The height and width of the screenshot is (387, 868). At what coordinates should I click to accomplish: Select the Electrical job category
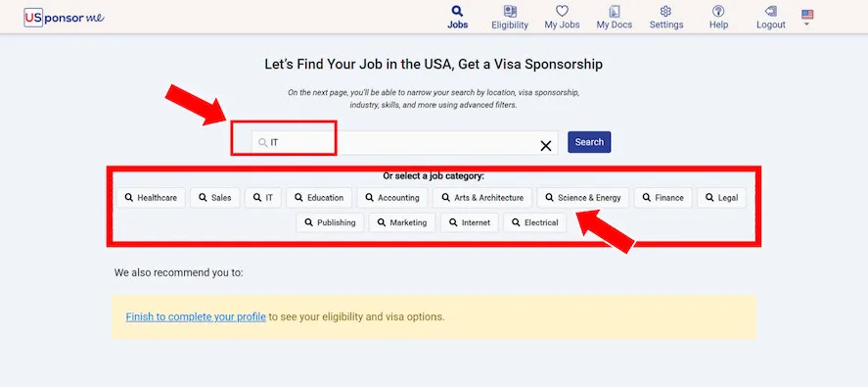click(x=534, y=222)
